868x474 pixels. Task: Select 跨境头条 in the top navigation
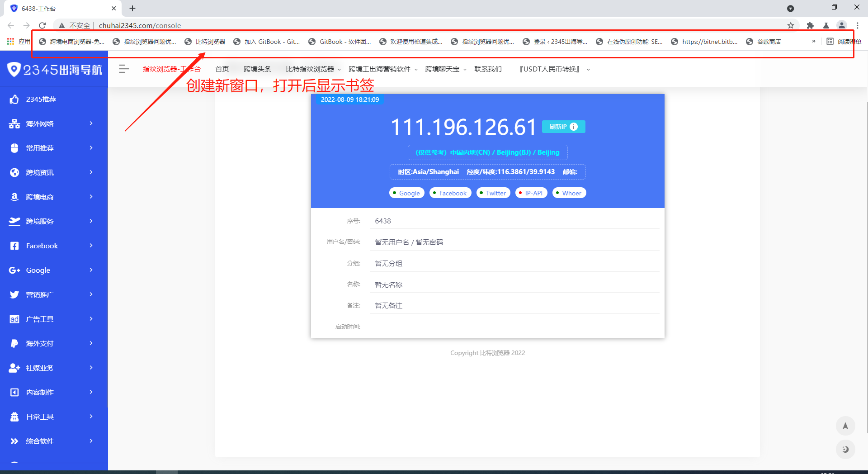[x=257, y=69]
